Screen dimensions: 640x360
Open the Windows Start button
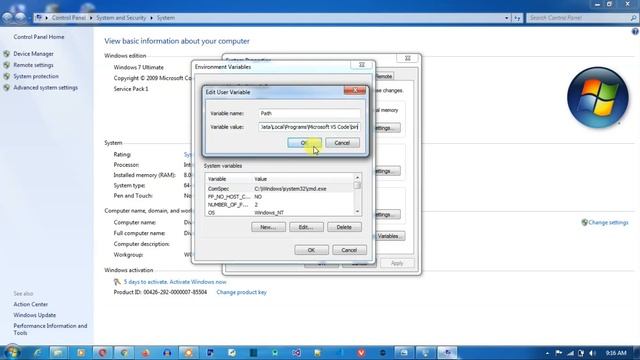click(x=12, y=352)
